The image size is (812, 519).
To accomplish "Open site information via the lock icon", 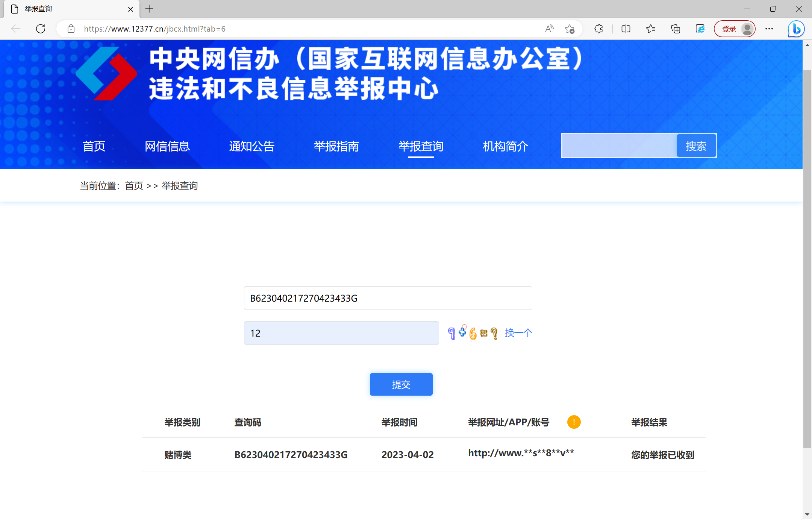I will pos(71,29).
